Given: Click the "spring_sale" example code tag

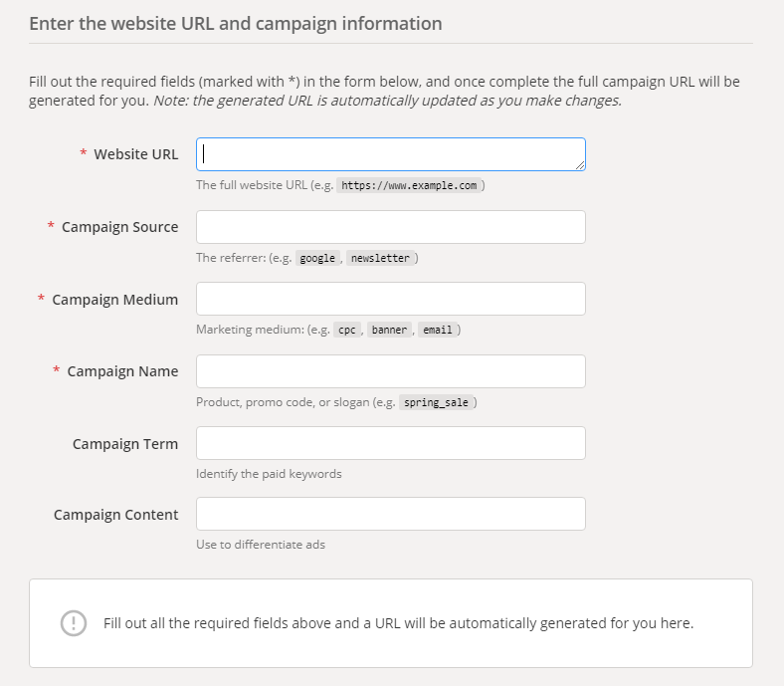Looking at the screenshot, I should (437, 402).
